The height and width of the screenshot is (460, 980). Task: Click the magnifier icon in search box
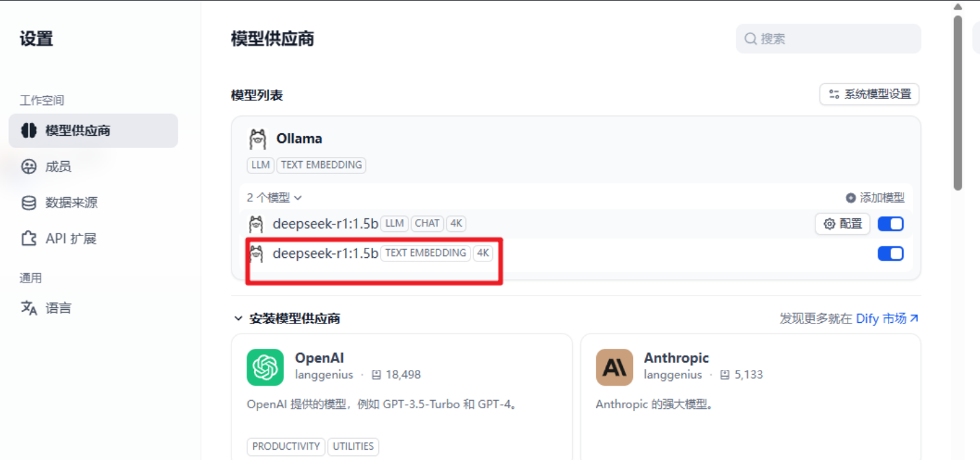(x=751, y=39)
